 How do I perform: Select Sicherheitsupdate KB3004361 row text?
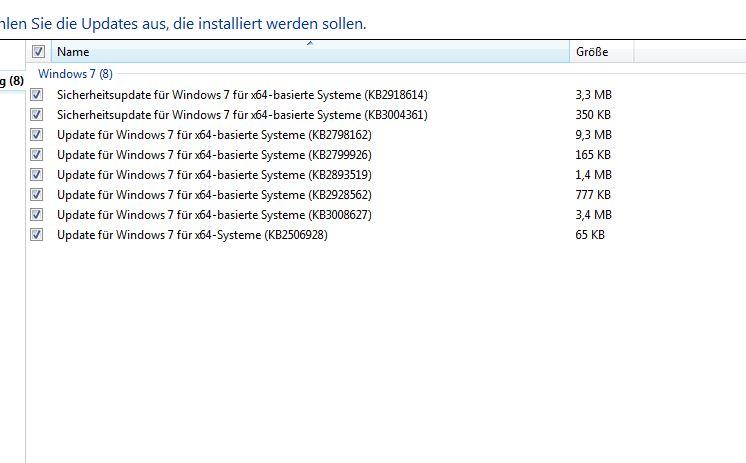(242, 115)
